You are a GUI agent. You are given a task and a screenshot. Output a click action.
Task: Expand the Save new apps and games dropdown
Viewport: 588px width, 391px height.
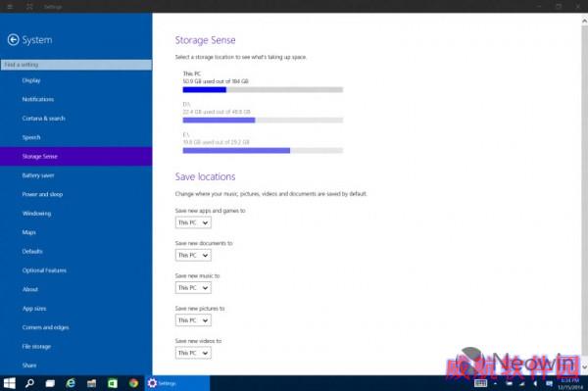click(x=193, y=222)
